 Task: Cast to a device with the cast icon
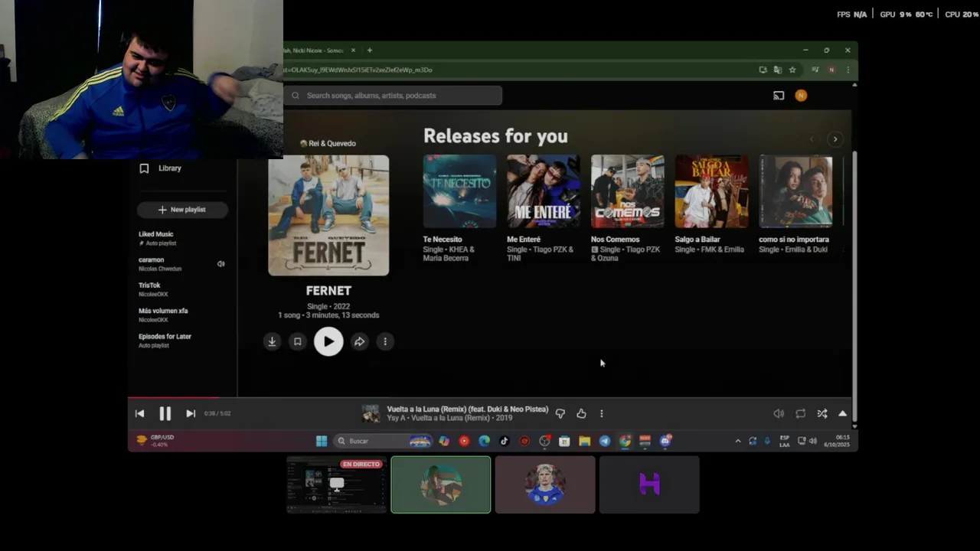tap(779, 96)
